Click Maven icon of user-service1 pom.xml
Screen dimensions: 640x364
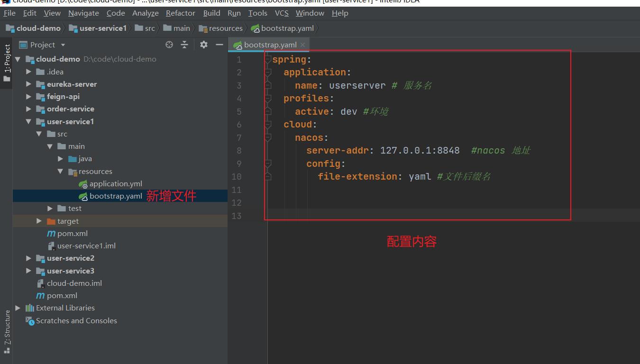point(51,234)
